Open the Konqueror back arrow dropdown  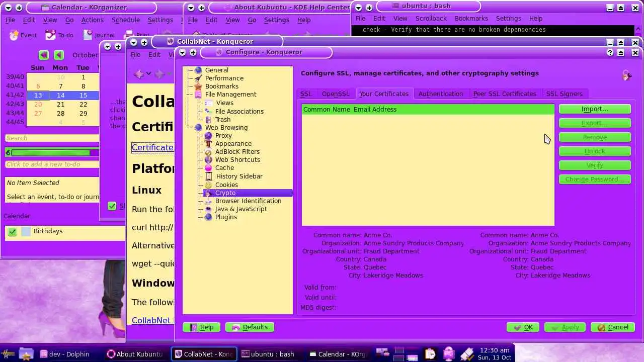coord(148,74)
